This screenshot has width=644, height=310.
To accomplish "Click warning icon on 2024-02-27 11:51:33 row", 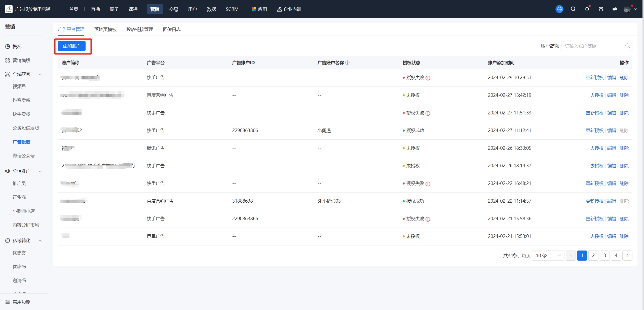I will coord(428,113).
